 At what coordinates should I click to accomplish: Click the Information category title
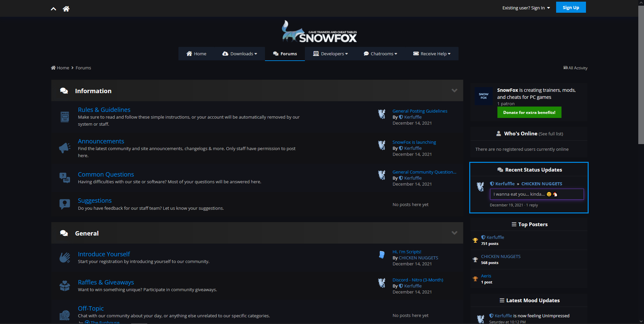click(93, 91)
